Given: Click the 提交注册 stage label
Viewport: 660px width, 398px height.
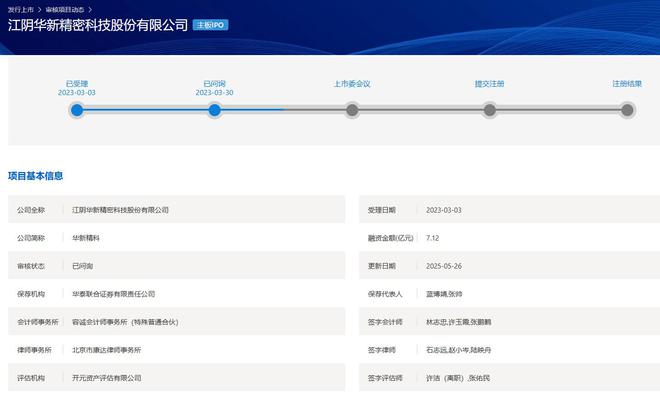Looking at the screenshot, I should point(490,84).
